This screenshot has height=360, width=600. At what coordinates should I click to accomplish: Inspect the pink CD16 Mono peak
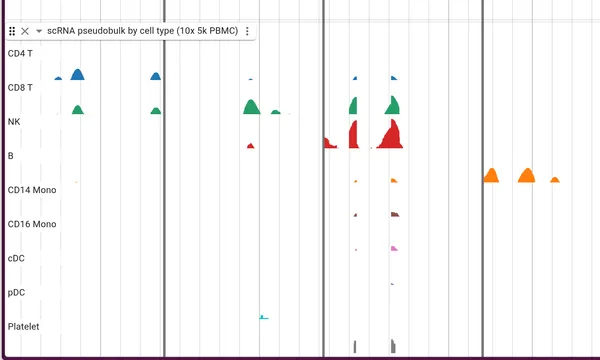coord(394,248)
